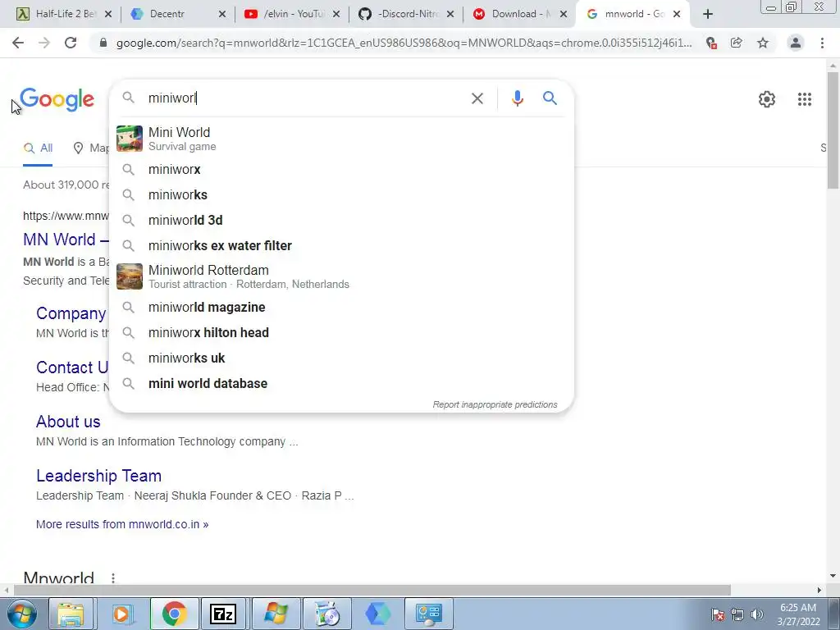Viewport: 840px width, 630px height.
Task: Choose the miniworks suggestion
Action: click(341, 195)
